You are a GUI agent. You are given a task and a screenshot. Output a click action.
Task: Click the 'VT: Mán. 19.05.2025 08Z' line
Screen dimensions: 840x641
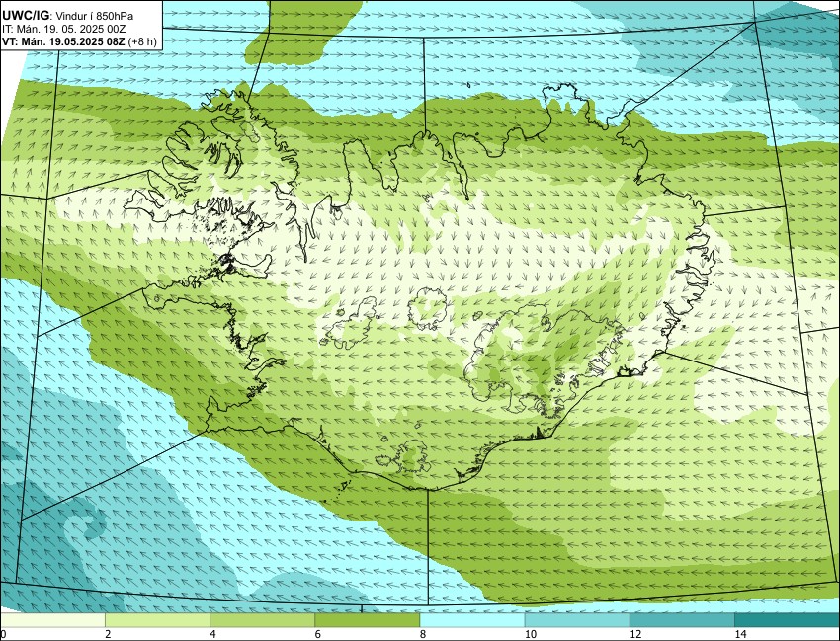tap(64, 42)
